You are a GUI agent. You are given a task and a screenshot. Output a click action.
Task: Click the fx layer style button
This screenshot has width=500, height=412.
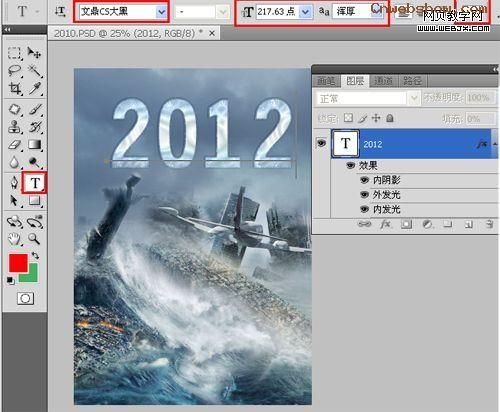pos(385,225)
